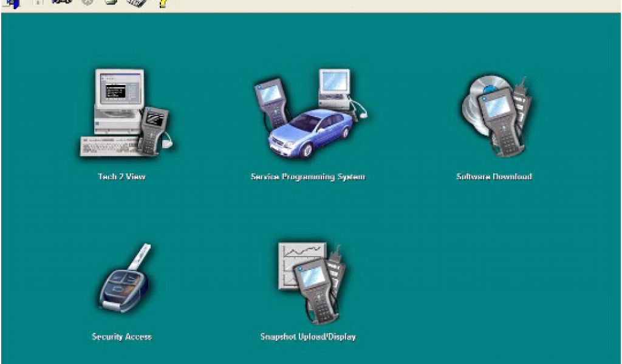Click the printer-shaped toolbar icon

111,3
